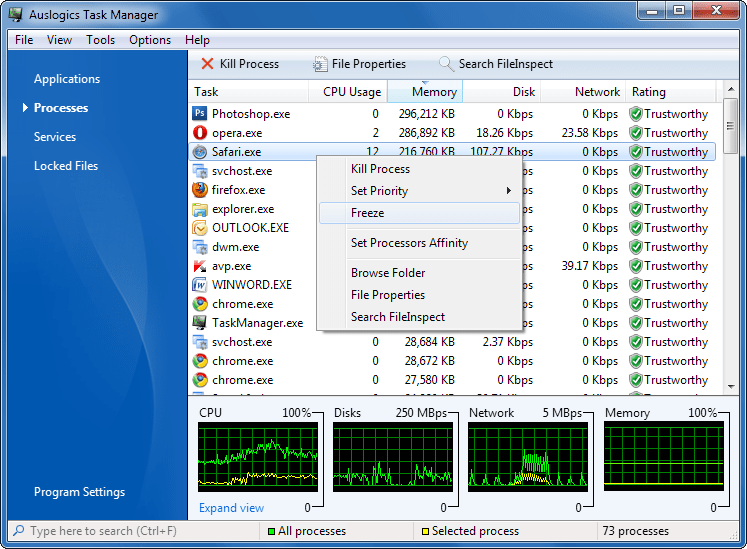
Task: Click the TaskManager.exe monitor icon
Action: [x=200, y=323]
